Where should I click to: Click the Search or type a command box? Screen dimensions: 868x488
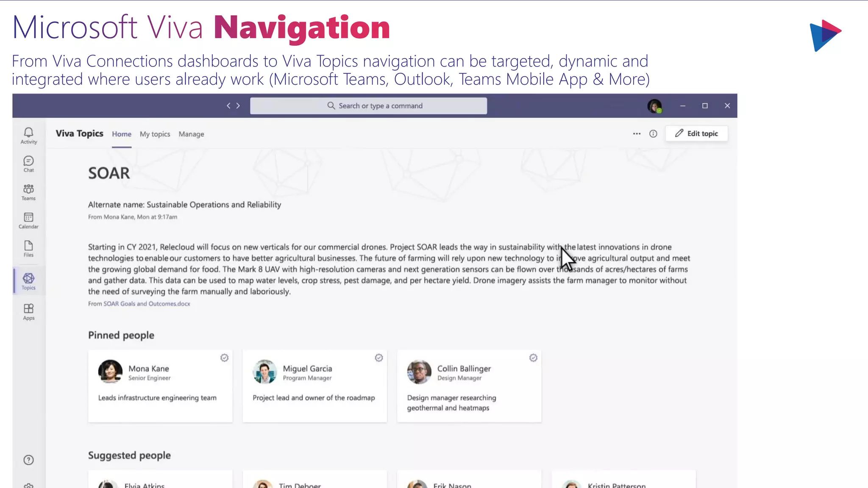(368, 106)
